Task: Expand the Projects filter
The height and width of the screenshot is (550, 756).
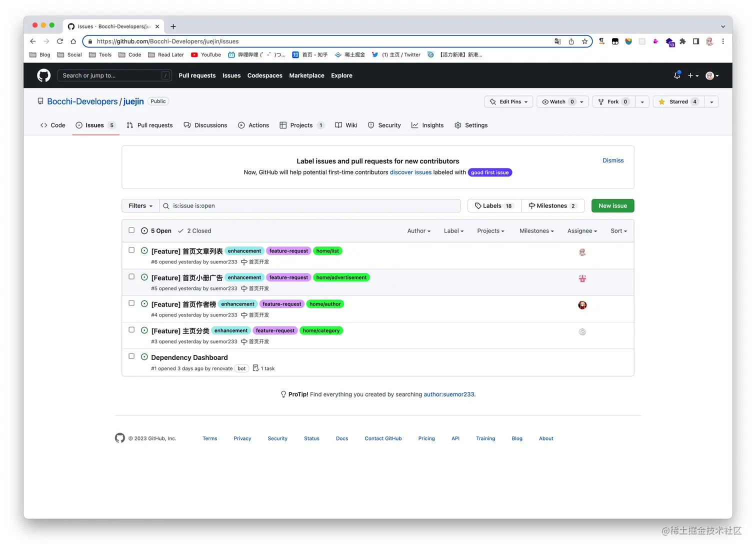Action: click(x=490, y=231)
